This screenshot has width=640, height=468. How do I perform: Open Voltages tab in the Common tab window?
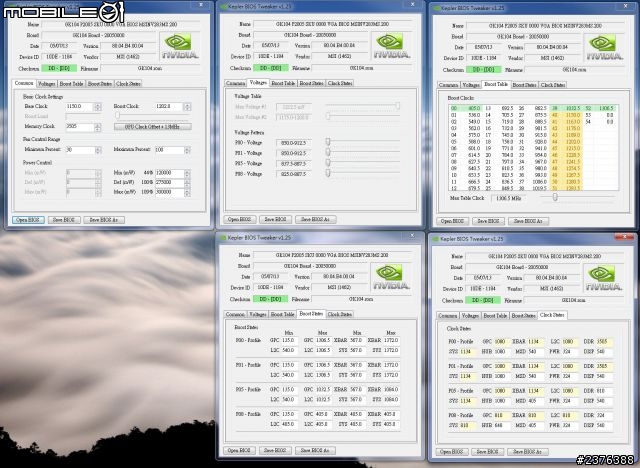click(x=47, y=84)
